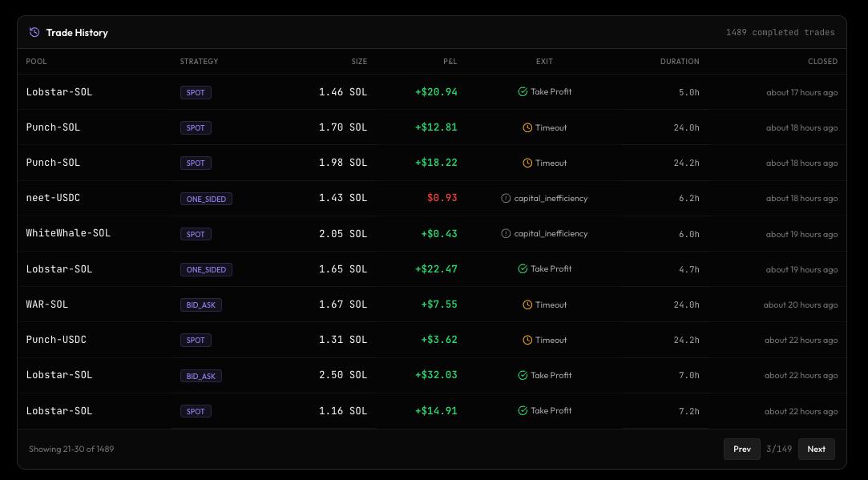Click the STRATEGY column header
The image size is (868, 480).
tap(199, 62)
